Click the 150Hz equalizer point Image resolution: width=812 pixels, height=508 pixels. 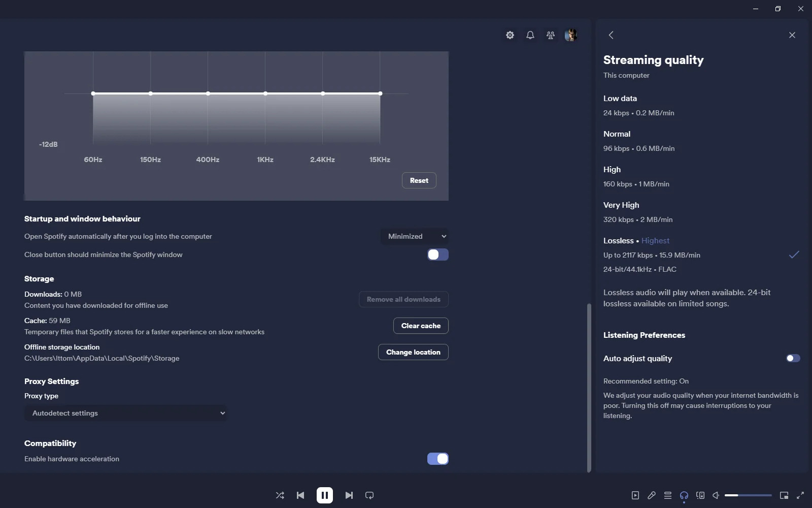tap(151, 93)
